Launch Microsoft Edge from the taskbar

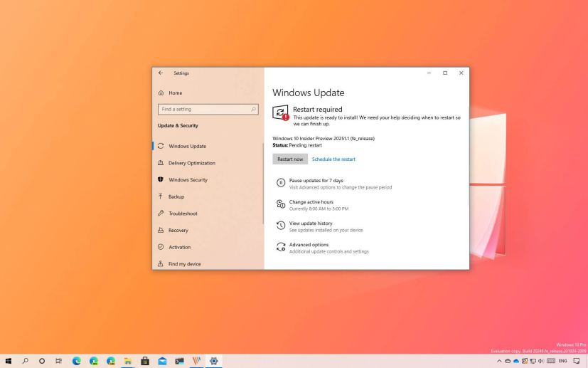point(77,362)
